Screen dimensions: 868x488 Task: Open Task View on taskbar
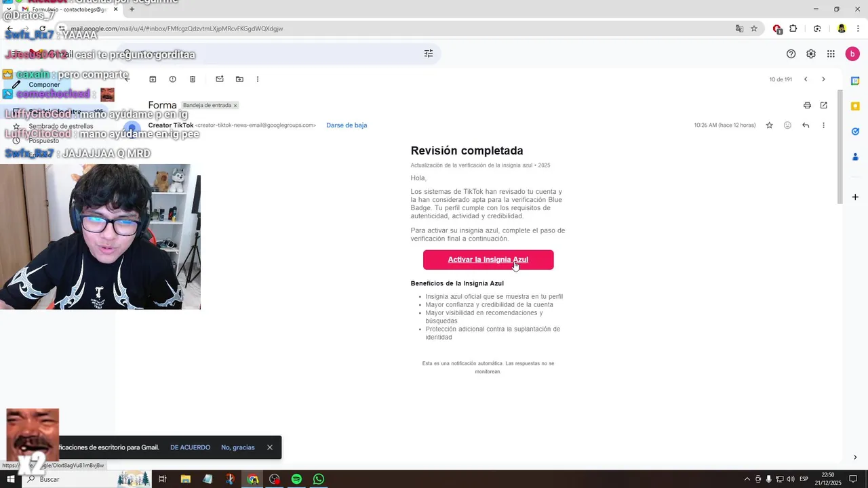coord(163,479)
